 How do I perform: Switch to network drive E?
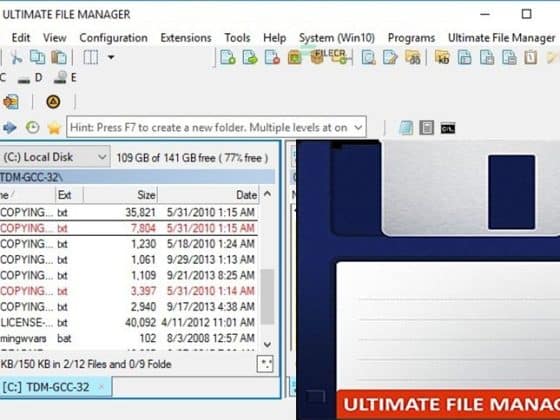(65, 78)
